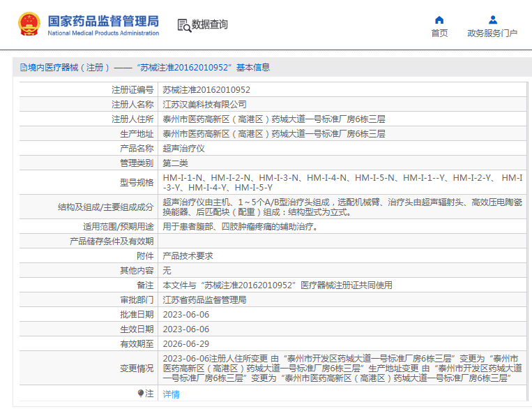Select product name 超声治疗仪
This screenshot has width=532, height=409.
click(x=183, y=148)
